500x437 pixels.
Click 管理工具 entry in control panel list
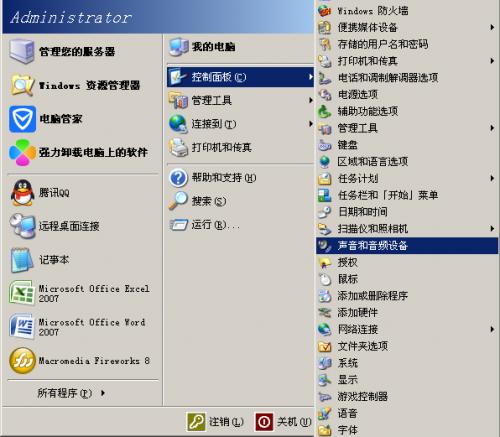click(x=407, y=128)
